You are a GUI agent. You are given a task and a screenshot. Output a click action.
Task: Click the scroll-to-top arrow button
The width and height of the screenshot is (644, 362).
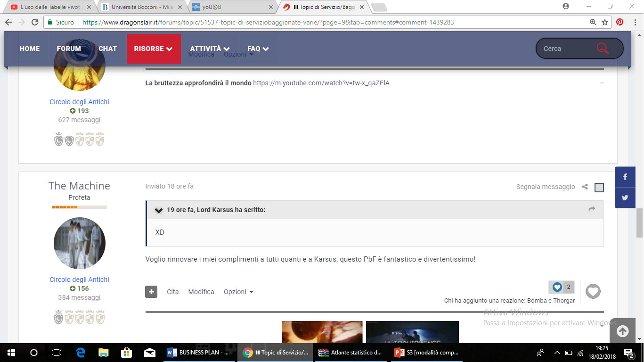(622, 331)
